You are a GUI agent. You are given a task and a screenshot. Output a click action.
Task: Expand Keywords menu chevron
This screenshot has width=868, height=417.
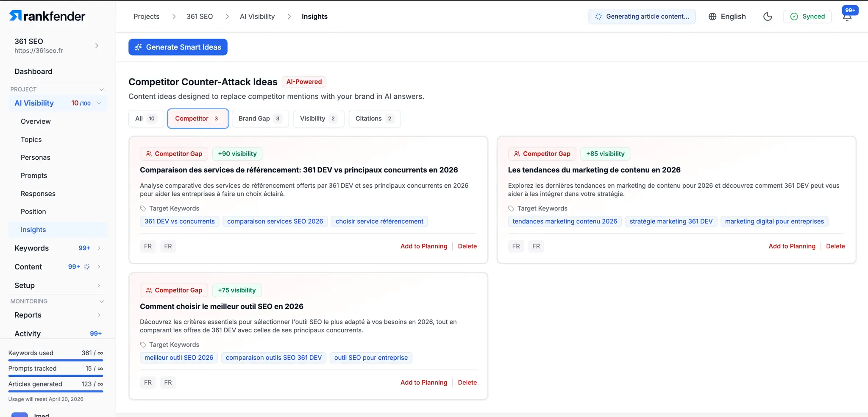pos(99,248)
